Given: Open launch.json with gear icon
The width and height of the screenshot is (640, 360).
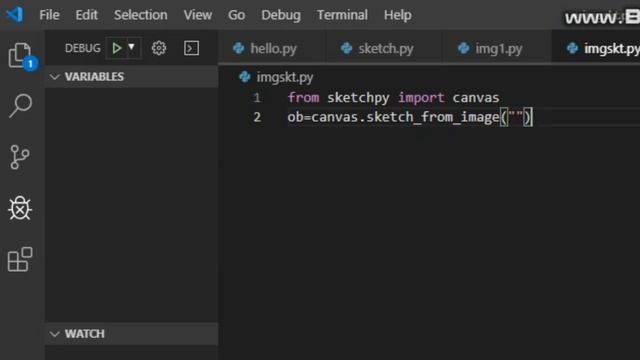Looking at the screenshot, I should pyautogui.click(x=159, y=48).
